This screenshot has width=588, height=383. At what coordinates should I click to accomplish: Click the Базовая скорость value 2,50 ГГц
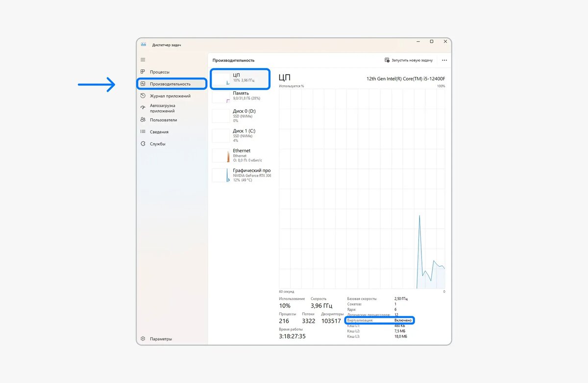click(401, 298)
